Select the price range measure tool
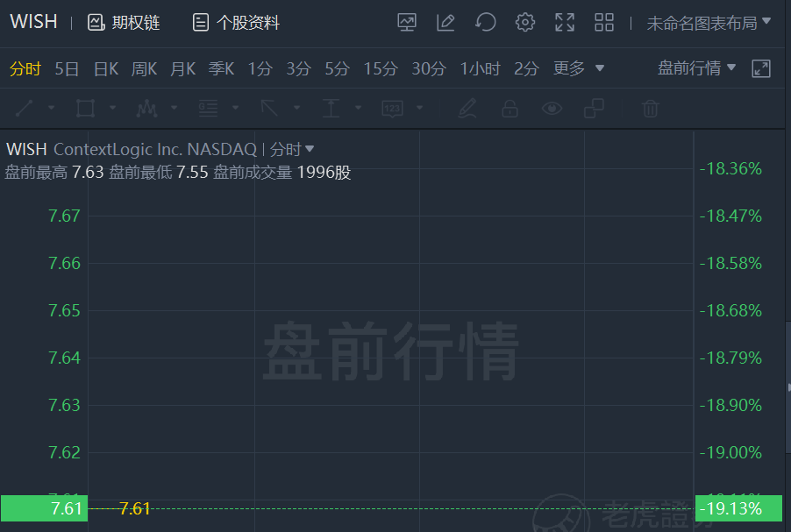Viewport: 791px width, 532px height. point(331,109)
